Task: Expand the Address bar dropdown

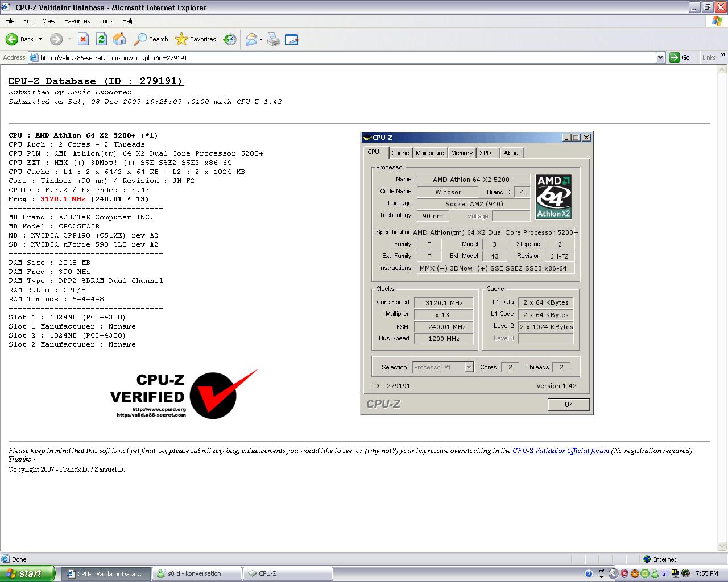Action: pyautogui.click(x=660, y=57)
